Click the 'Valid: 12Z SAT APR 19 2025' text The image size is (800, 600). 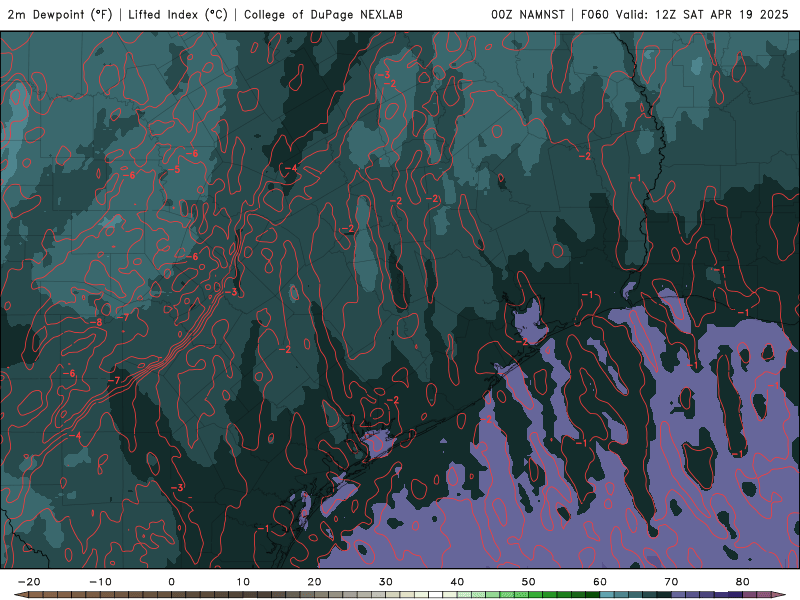click(x=702, y=15)
